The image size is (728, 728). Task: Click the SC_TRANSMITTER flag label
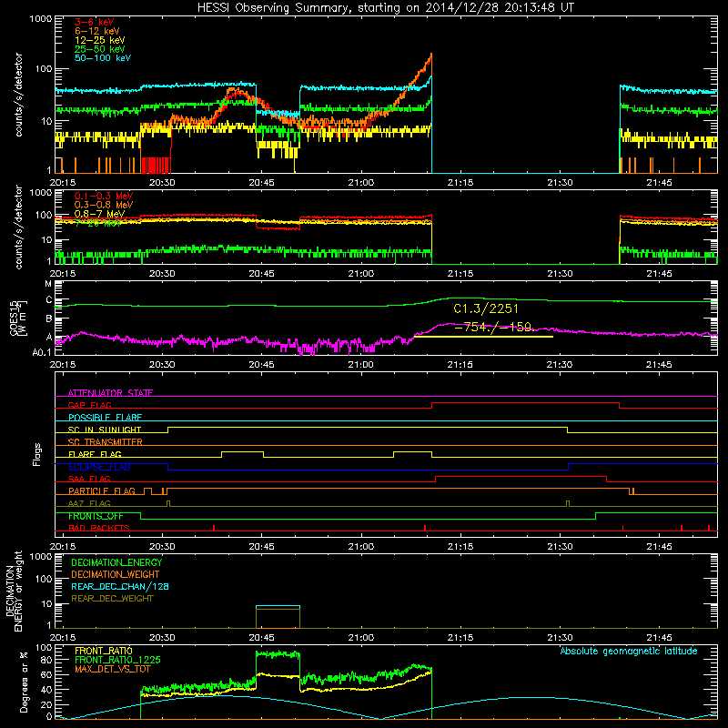point(106,441)
